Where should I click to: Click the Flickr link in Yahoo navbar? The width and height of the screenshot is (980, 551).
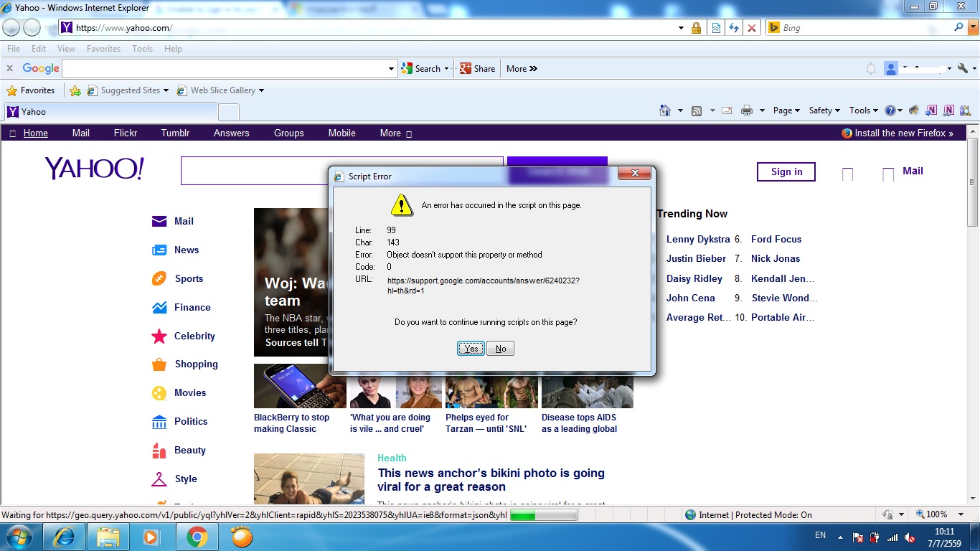coord(126,133)
